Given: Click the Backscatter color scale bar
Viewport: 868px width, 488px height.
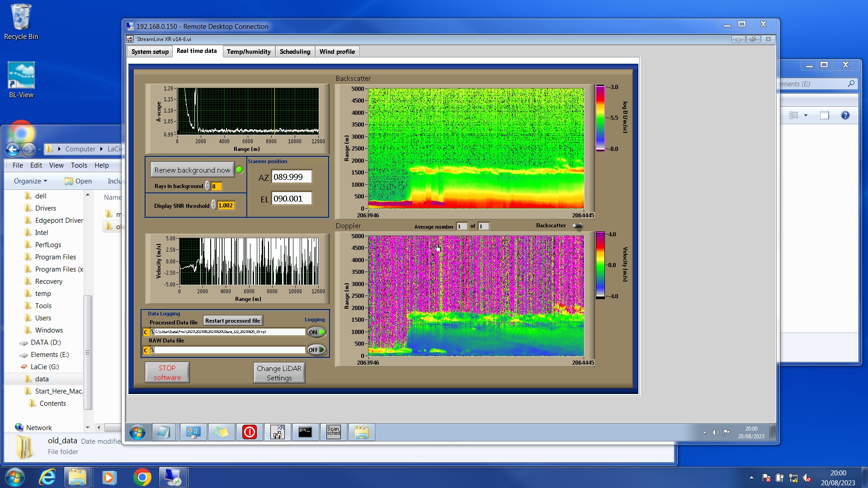Looking at the screenshot, I should tap(600, 118).
